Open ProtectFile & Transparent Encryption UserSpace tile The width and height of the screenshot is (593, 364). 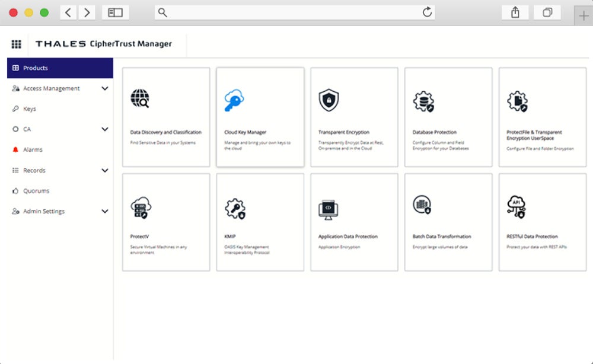[542, 117]
